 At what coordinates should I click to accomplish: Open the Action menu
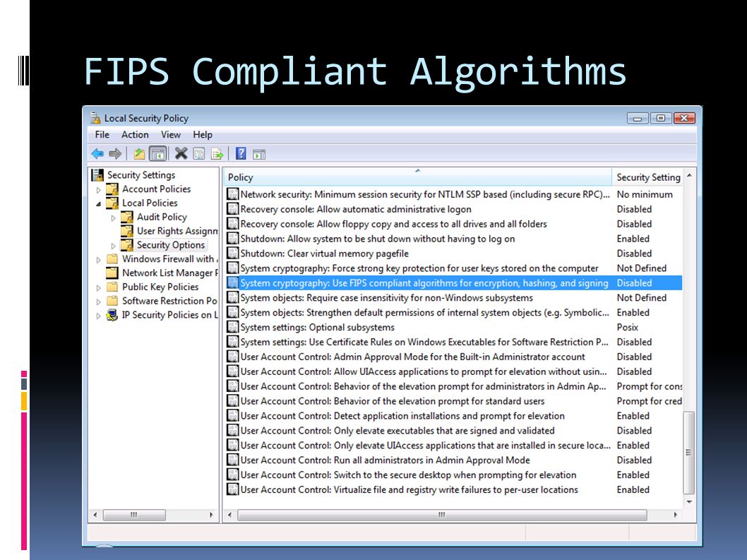coord(135,134)
